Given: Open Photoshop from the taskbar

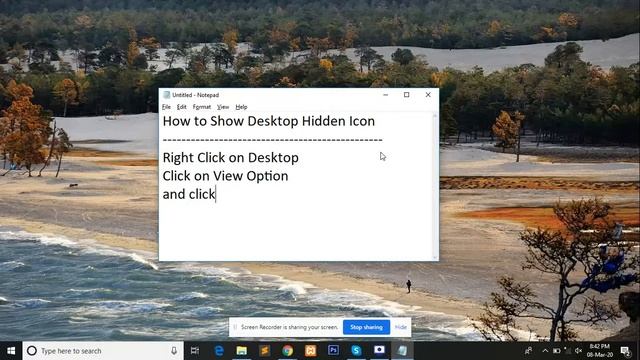Looking at the screenshot, I should pos(333,350).
